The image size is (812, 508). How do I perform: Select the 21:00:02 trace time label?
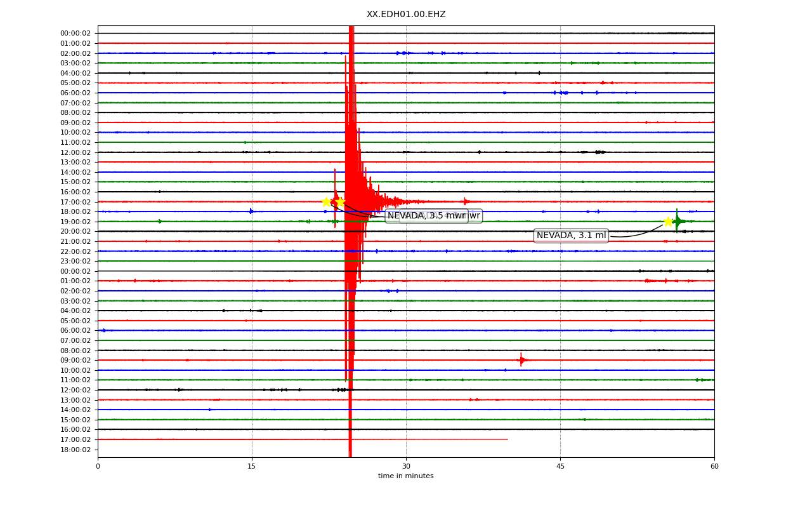pos(75,241)
